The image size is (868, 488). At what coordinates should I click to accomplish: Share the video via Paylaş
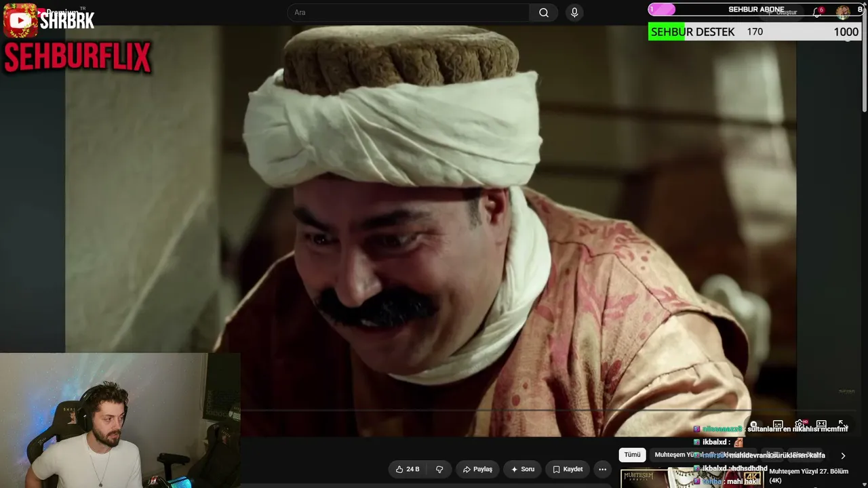click(477, 469)
